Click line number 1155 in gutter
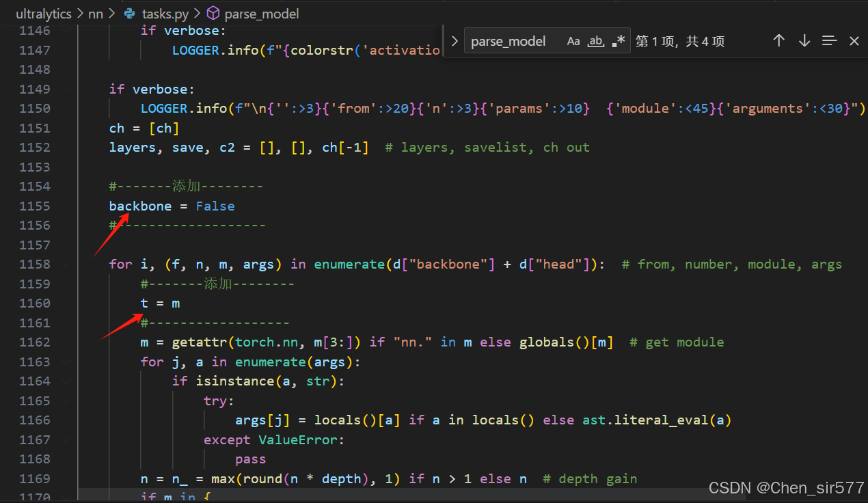 (x=35, y=206)
